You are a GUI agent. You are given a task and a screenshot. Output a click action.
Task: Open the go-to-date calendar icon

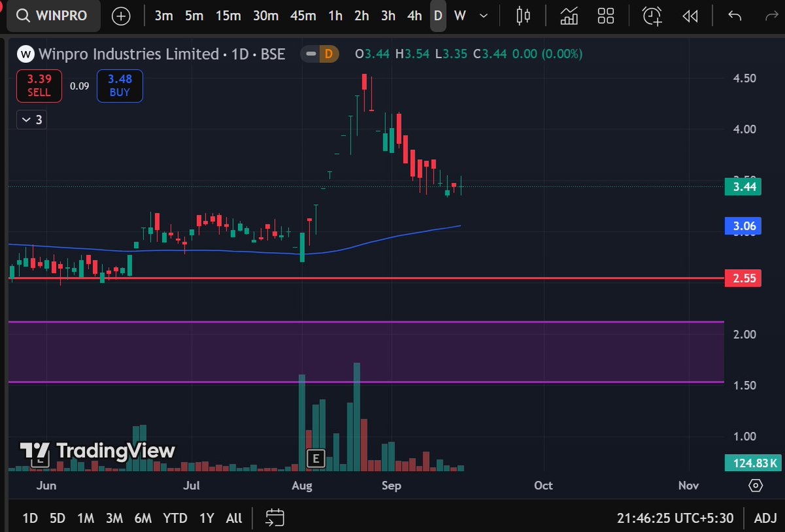click(274, 518)
